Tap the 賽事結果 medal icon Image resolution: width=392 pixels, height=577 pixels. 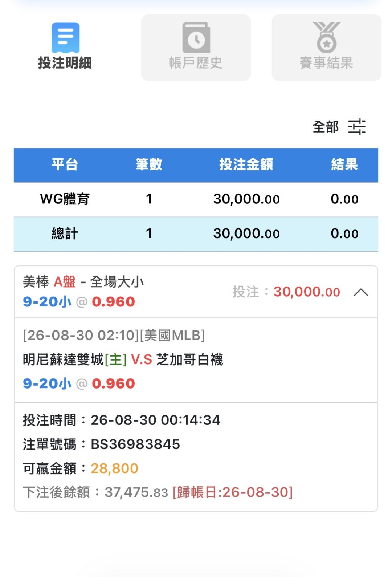coord(327,37)
